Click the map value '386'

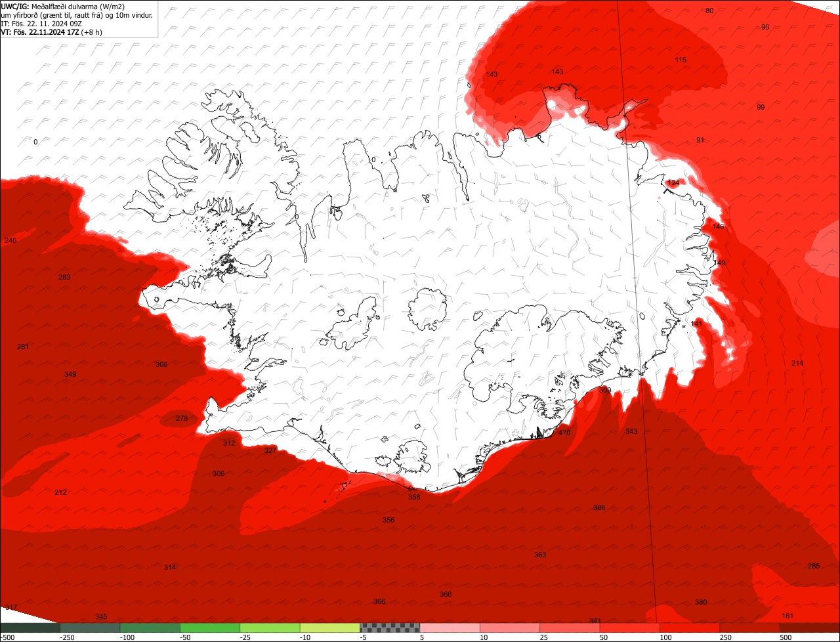click(x=599, y=507)
